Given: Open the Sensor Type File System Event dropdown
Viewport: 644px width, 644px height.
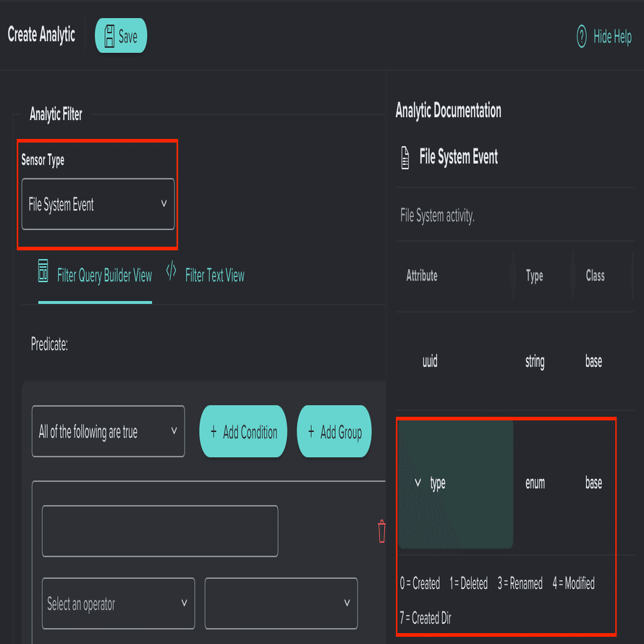Looking at the screenshot, I should 98,204.
